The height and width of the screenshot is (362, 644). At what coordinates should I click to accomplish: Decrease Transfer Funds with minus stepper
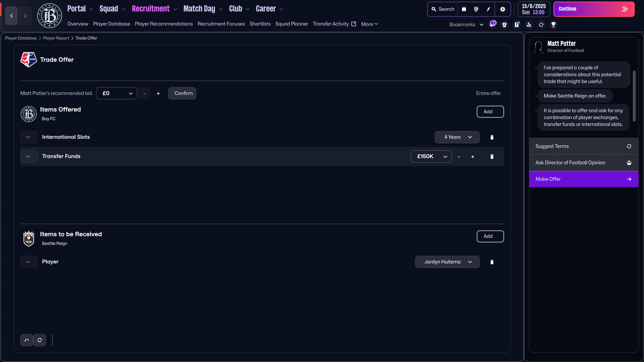coord(459,157)
